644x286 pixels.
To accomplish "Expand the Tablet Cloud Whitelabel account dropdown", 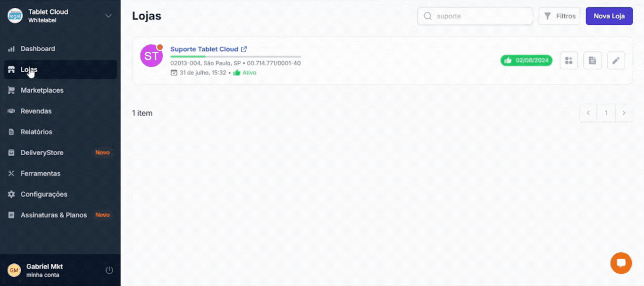I will [109, 16].
